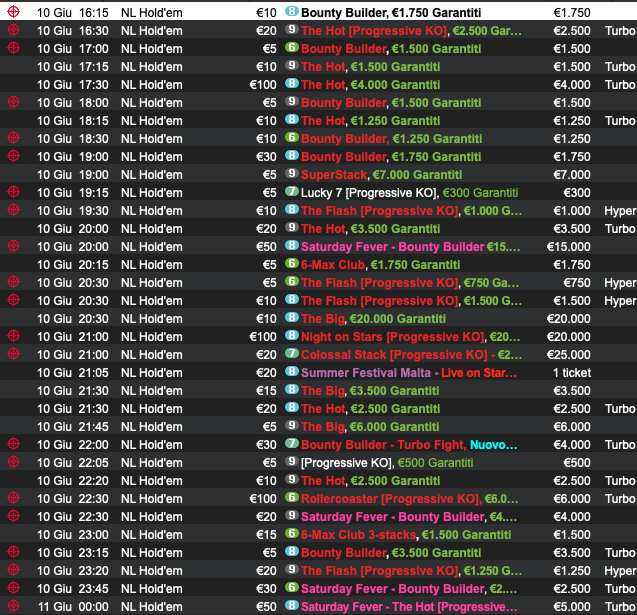Click the '€100' buy-in on the Rollercoaster row
Screen dimensions: 637x615
point(263,499)
